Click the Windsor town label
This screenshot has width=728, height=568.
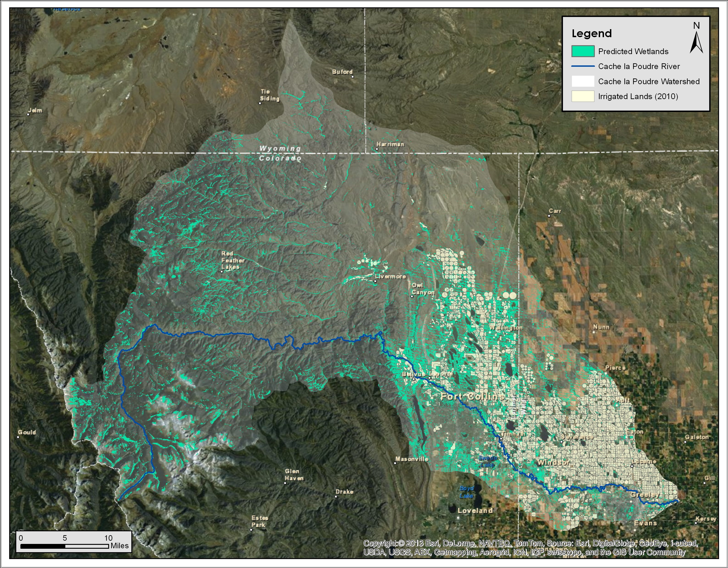[553, 463]
